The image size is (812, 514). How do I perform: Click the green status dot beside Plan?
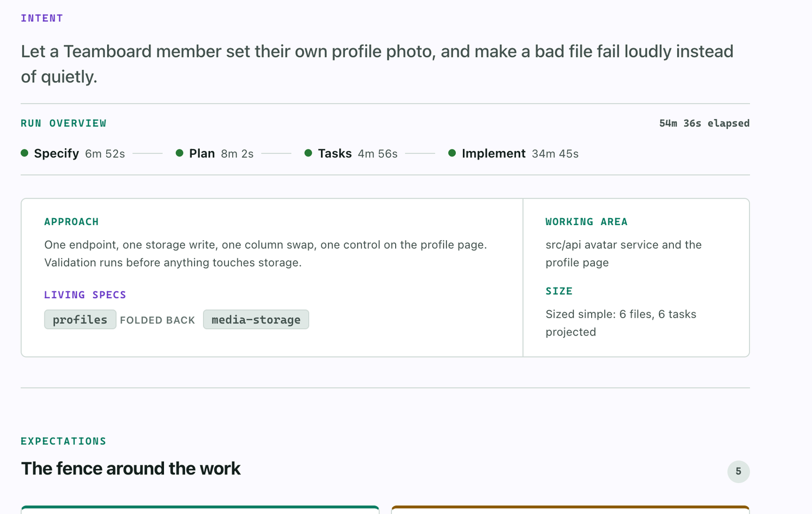click(x=180, y=153)
